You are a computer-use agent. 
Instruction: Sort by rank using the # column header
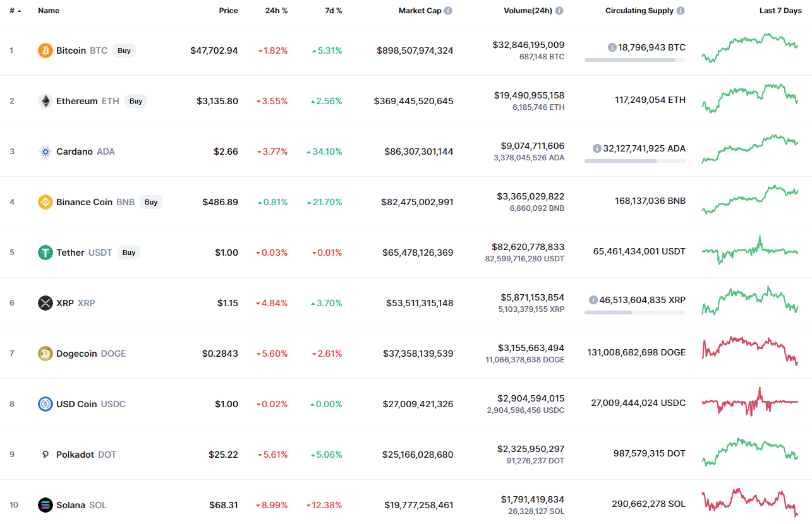point(15,11)
